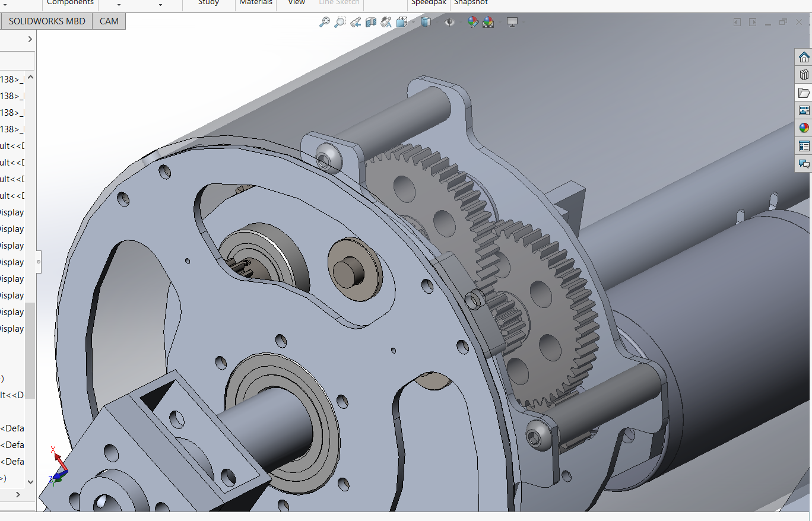Open the File Explorer task pane tab
Screen dimensions: 812x521
pyautogui.click(x=804, y=93)
